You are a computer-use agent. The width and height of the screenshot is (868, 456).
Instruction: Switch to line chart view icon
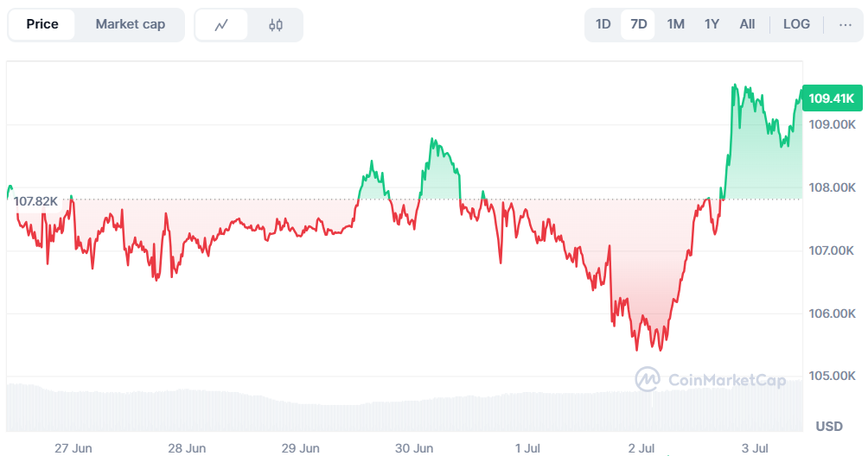(x=221, y=25)
